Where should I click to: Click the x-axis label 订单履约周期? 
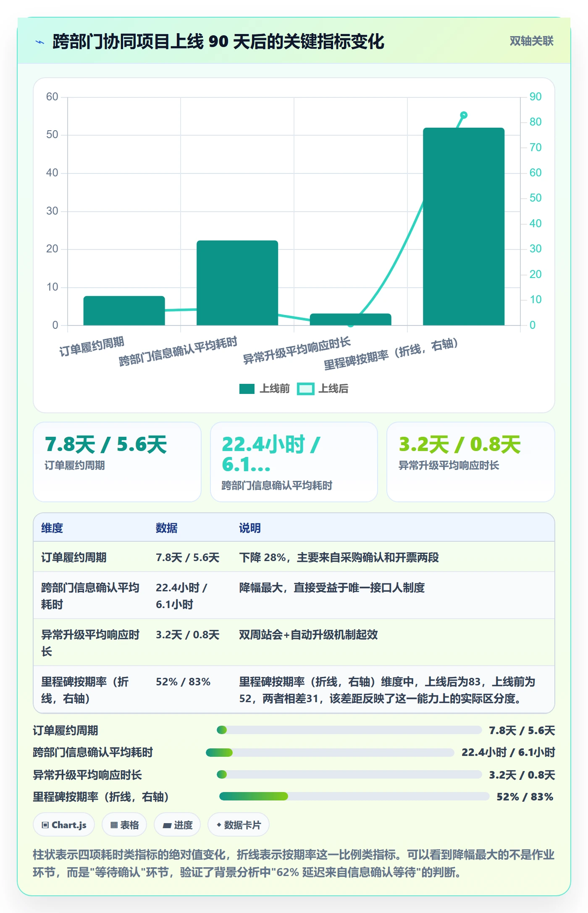(x=92, y=346)
